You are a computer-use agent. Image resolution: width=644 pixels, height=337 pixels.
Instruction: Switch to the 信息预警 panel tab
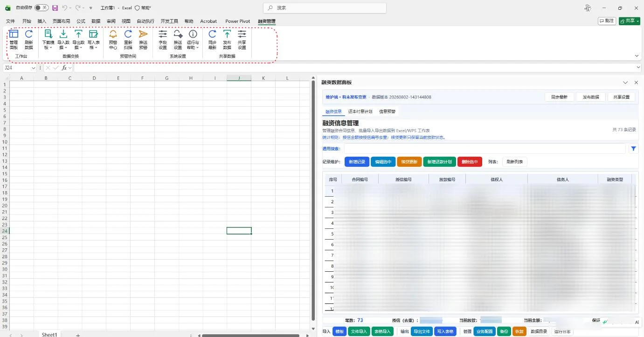[x=387, y=112]
